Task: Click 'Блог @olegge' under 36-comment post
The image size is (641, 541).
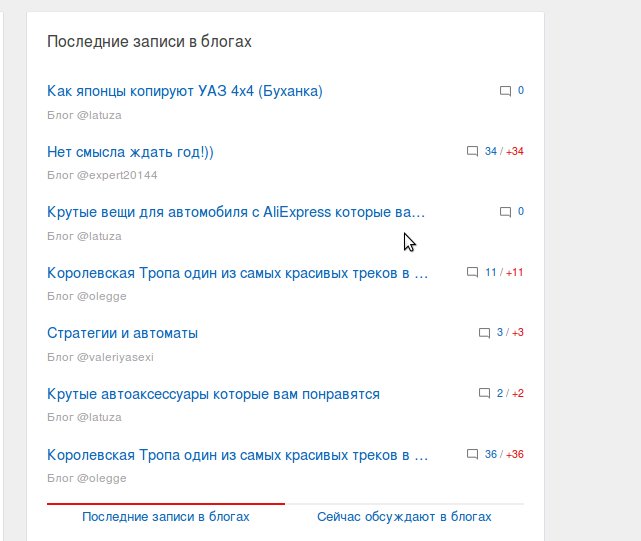Action: tap(87, 478)
